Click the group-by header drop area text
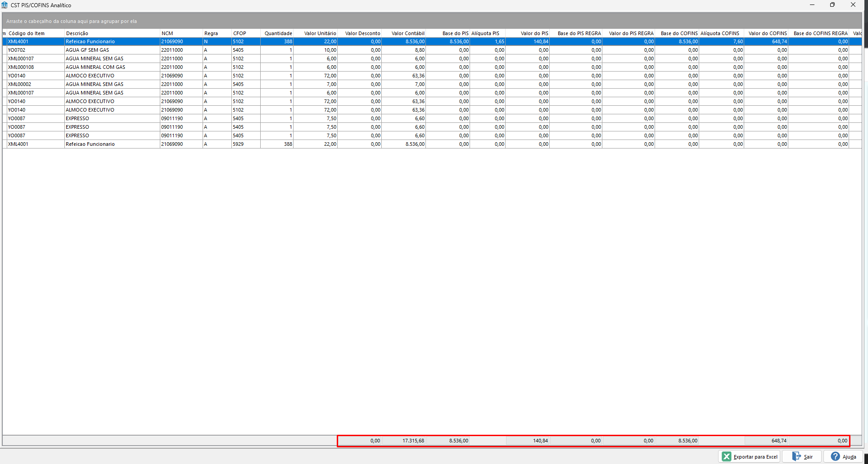Viewport: 868px width, 464px height. click(x=72, y=21)
